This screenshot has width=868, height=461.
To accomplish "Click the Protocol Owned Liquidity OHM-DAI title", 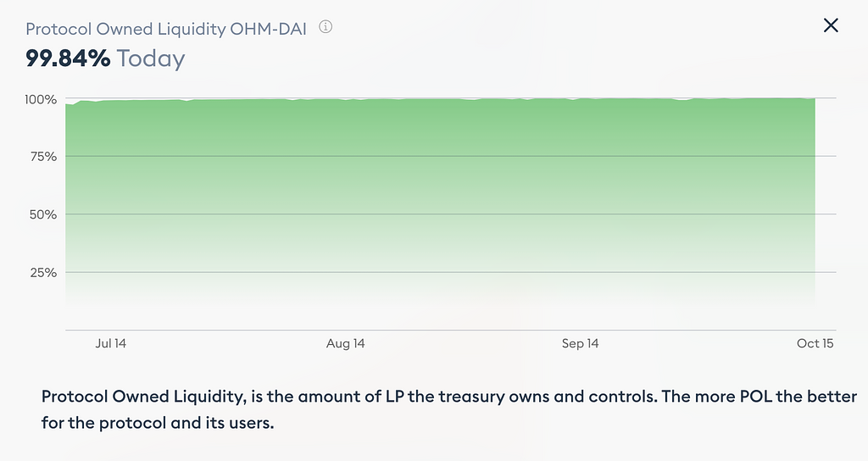I will click(168, 29).
